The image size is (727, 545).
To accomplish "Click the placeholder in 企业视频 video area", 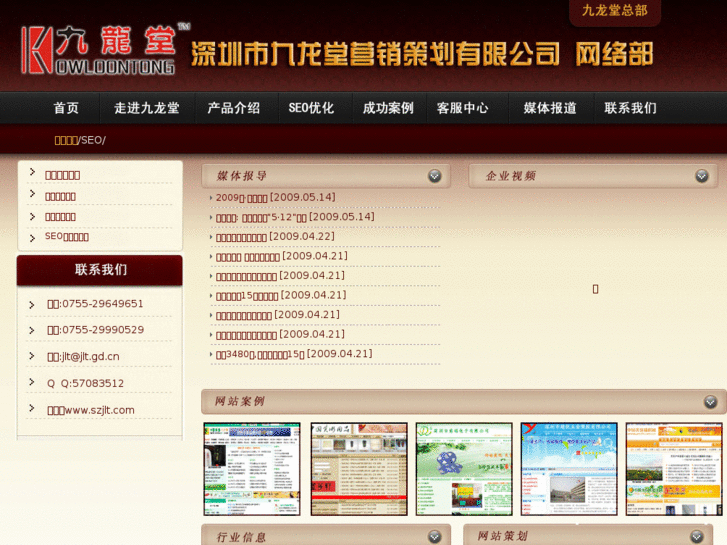I will point(595,289).
